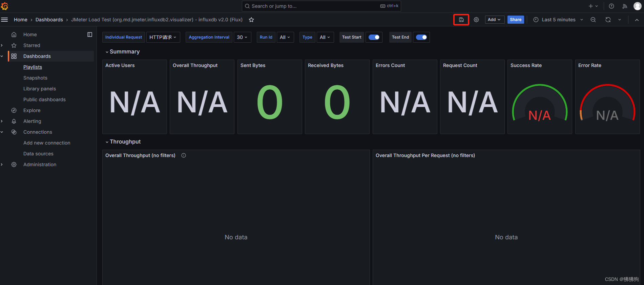Viewport: 644px width, 285px height.
Task: Go to Home breadcrumb link
Action: (x=21, y=20)
